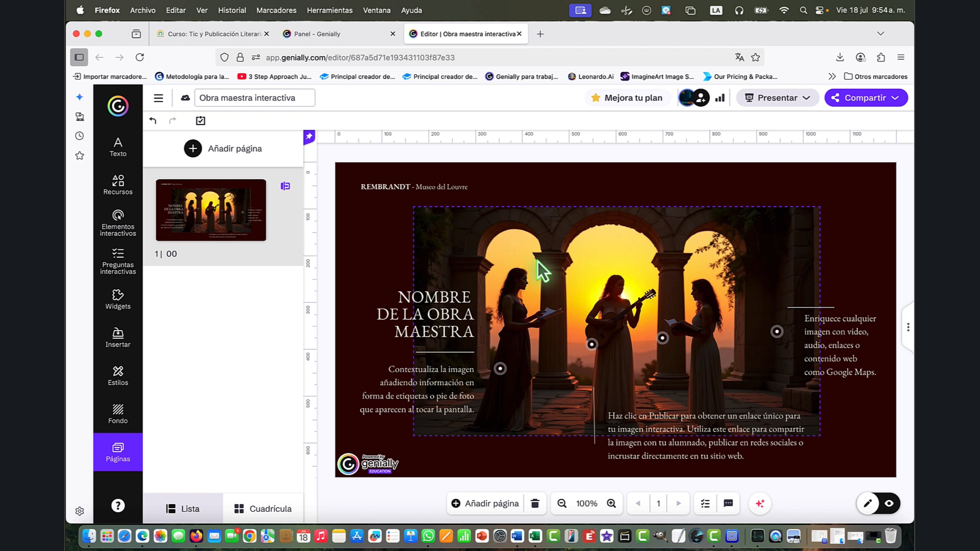Expand the Firefox tab list chevron
This screenshot has width=980, height=551.
point(880,33)
